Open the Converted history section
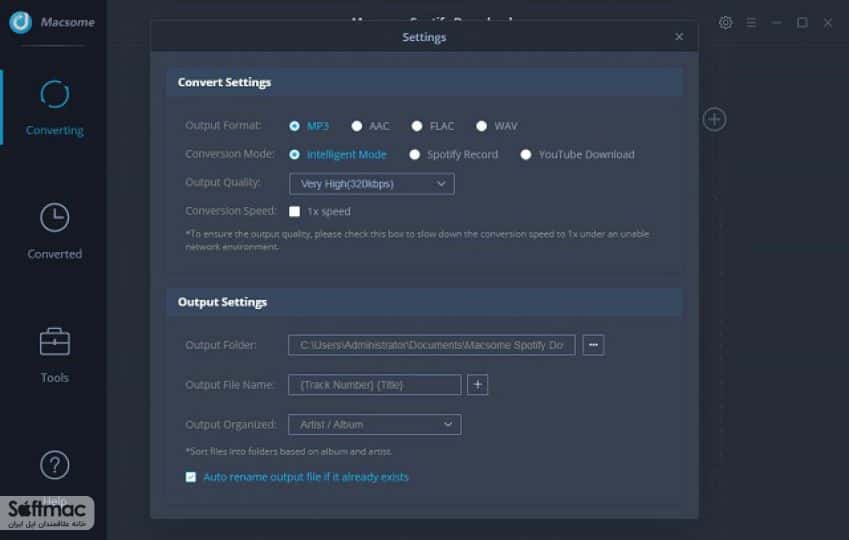The image size is (849, 540). (x=54, y=231)
